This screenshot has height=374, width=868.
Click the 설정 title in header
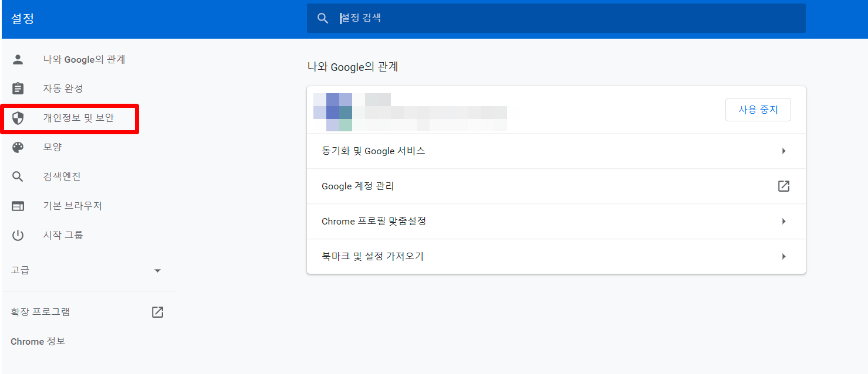pos(23,18)
